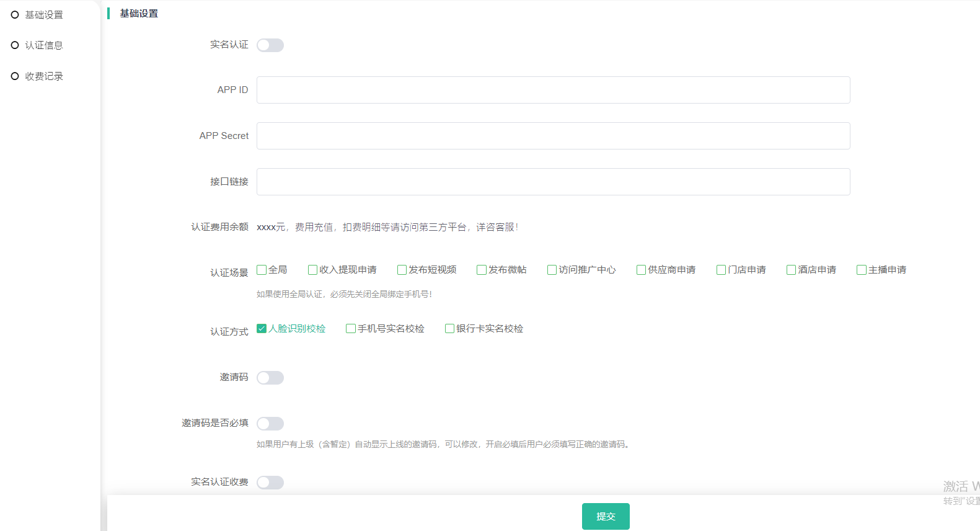Tick the 供应商申请 checkbox
This screenshot has height=531, width=980.
[642, 270]
